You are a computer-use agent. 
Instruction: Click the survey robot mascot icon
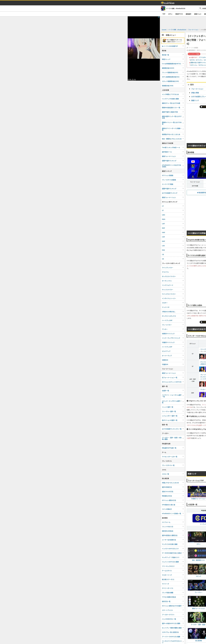pos(164,40)
